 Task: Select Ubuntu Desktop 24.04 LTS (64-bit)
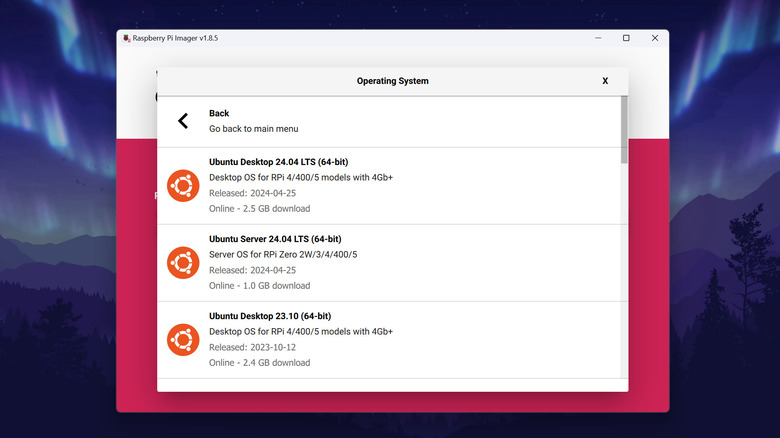389,186
